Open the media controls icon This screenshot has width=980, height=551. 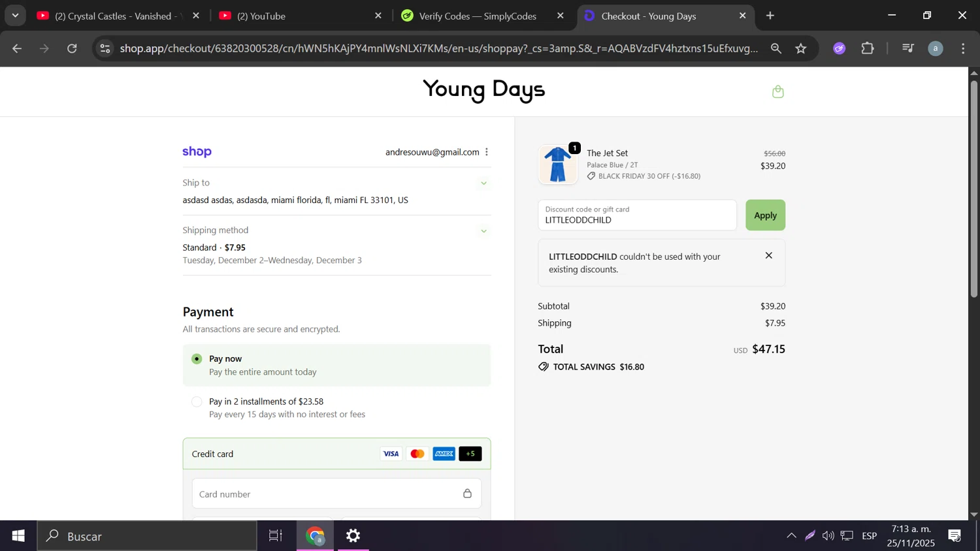(907, 48)
